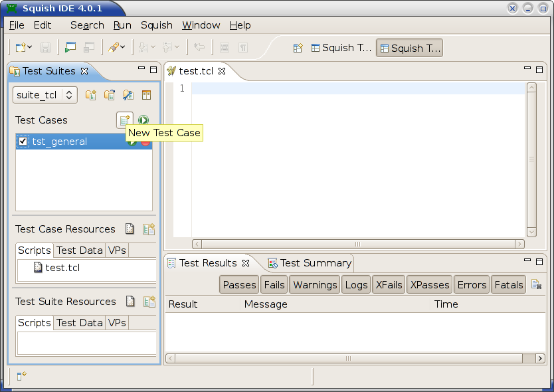This screenshot has width=554, height=392.
Task: Switch to the active Squish perspective button
Action: pyautogui.click(x=409, y=47)
